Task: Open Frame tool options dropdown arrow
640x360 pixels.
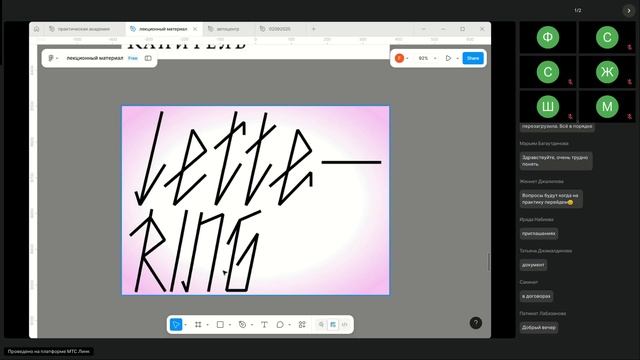Action: [x=208, y=325]
